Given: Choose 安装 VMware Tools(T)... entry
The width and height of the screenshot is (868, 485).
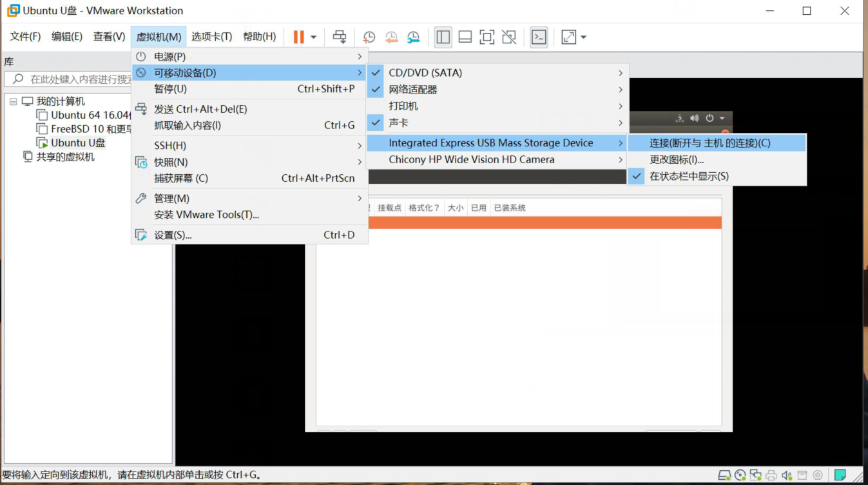Looking at the screenshot, I should tap(249, 215).
